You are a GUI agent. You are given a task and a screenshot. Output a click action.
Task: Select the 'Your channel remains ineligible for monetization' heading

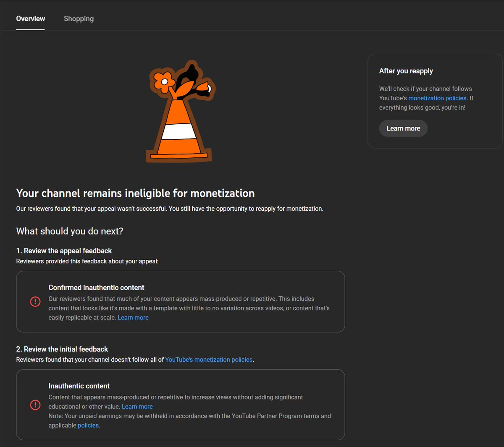click(x=135, y=193)
